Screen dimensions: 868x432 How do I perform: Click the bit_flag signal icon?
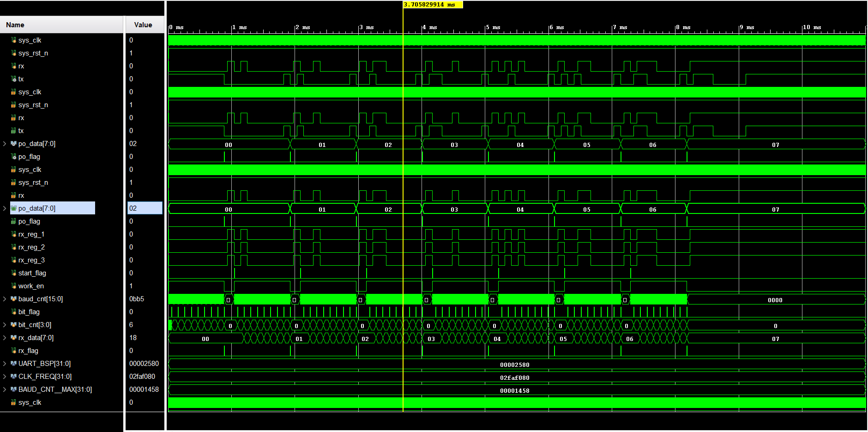pos(14,312)
